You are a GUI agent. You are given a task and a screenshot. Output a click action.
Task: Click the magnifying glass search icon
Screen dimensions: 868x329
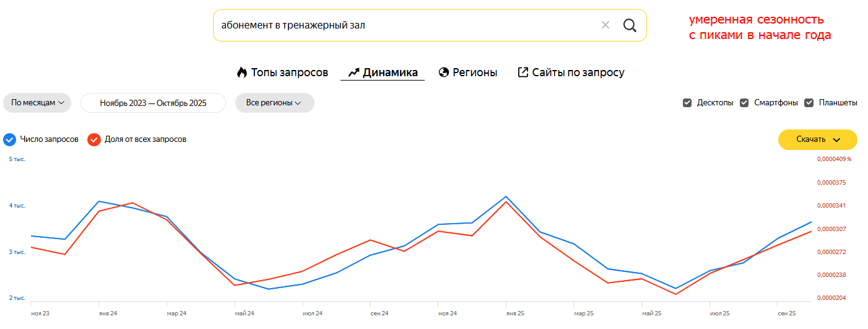[630, 25]
